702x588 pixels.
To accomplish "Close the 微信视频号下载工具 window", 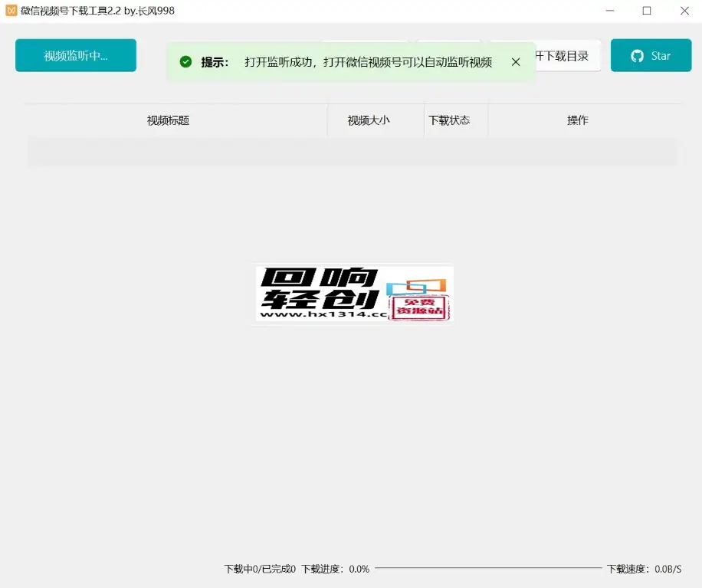I will pyautogui.click(x=684, y=10).
